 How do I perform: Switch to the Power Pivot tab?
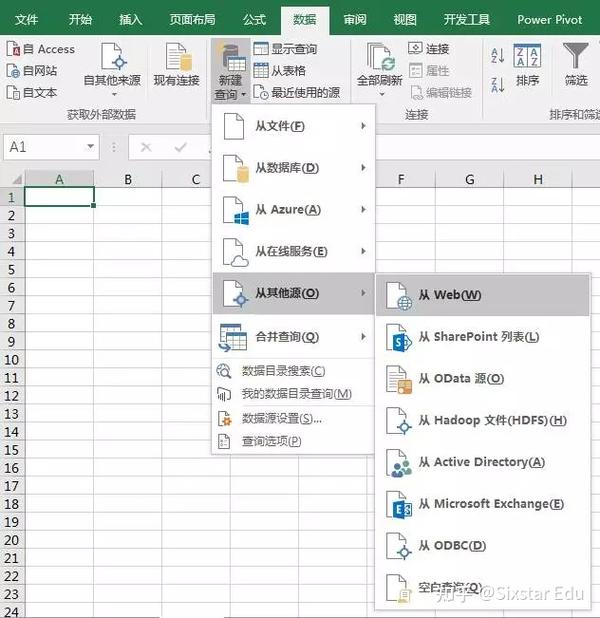pos(550,19)
